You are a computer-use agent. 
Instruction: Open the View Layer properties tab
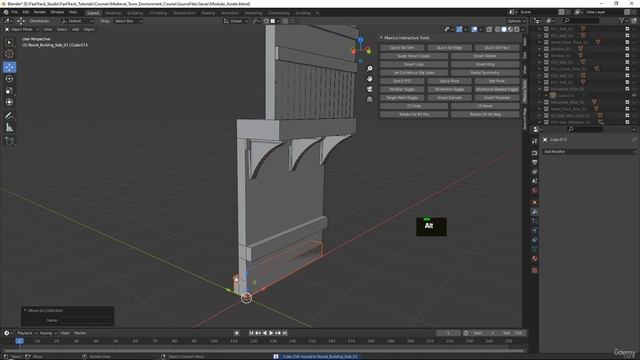pyautogui.click(x=534, y=171)
